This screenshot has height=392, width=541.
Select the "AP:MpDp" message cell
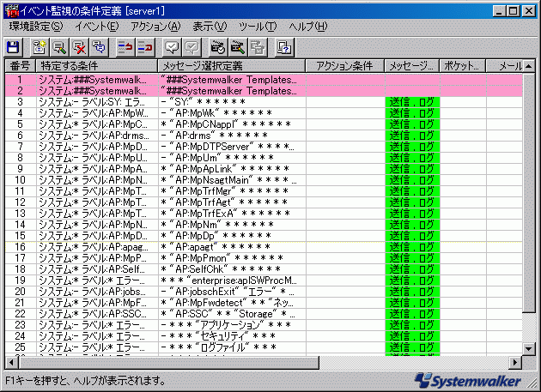tap(232, 236)
